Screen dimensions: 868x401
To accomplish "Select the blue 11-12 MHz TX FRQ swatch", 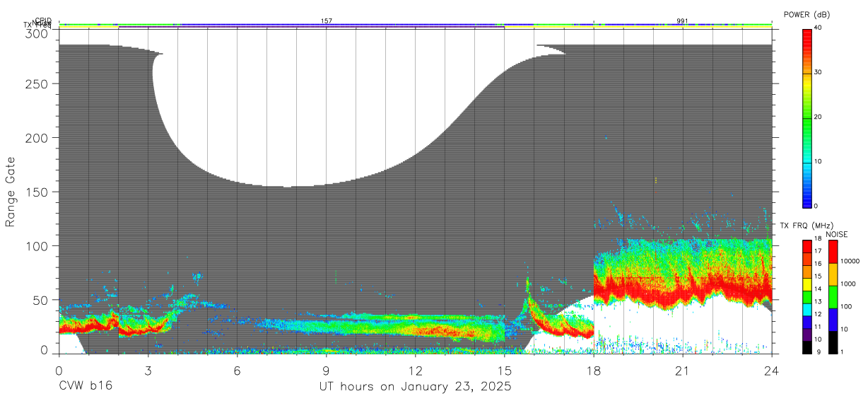I will [807, 322].
